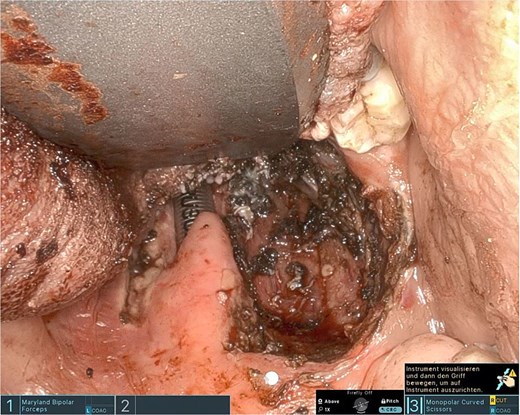Viewport: 520px width, 415px height.
Task: Click the Pitch lock label
Action: click(392, 401)
